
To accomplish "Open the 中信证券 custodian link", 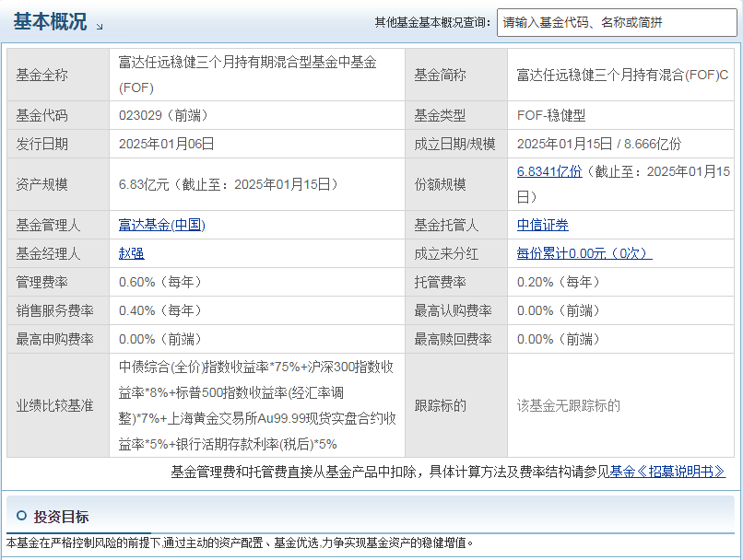I will 543,225.
